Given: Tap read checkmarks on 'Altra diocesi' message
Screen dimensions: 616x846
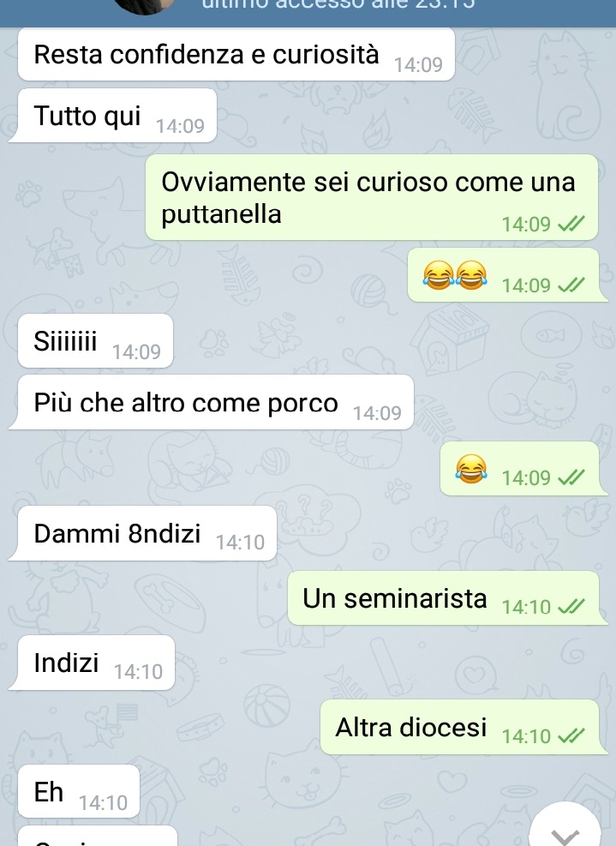Looking at the screenshot, I should point(571,736).
